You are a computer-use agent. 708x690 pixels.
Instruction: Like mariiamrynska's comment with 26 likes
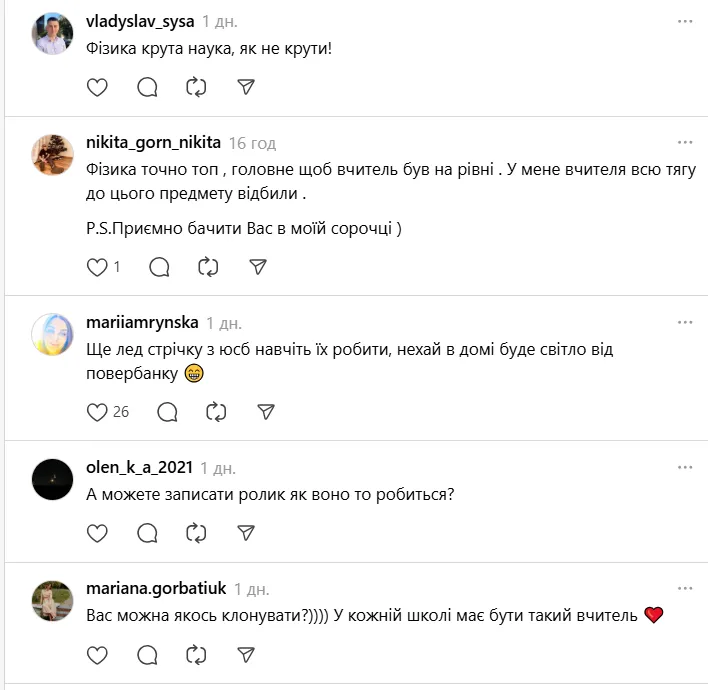(x=97, y=411)
